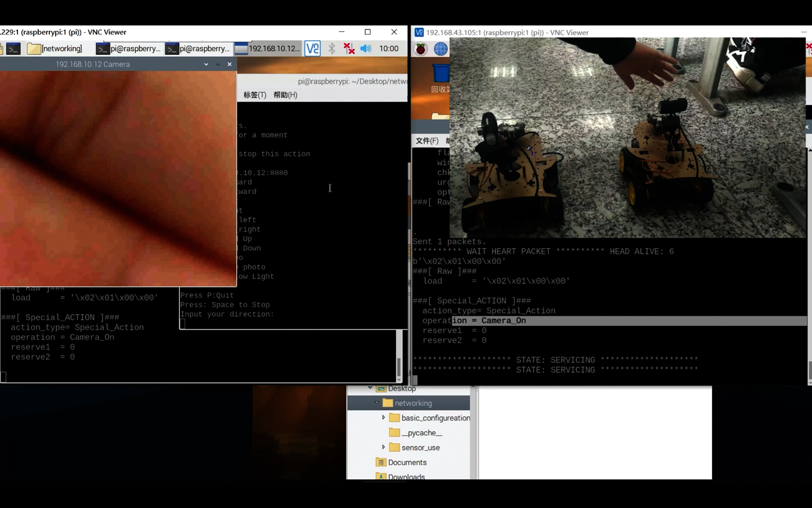Open the Bluetooth tray icon
Viewport: 812px width, 508px height.
332,49
